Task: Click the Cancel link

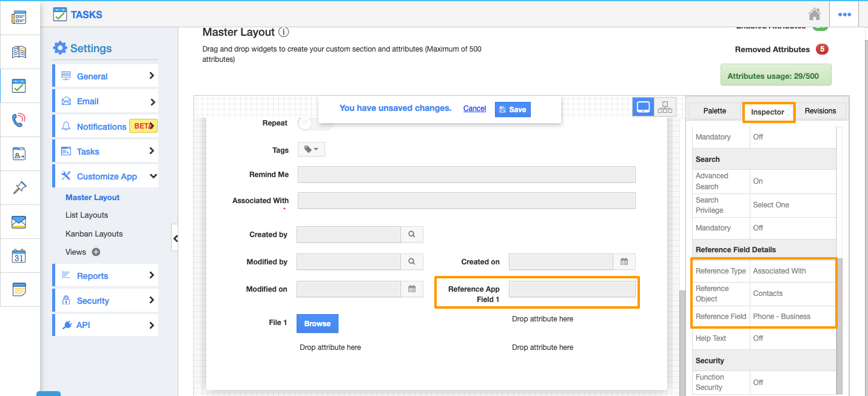Action: (474, 109)
